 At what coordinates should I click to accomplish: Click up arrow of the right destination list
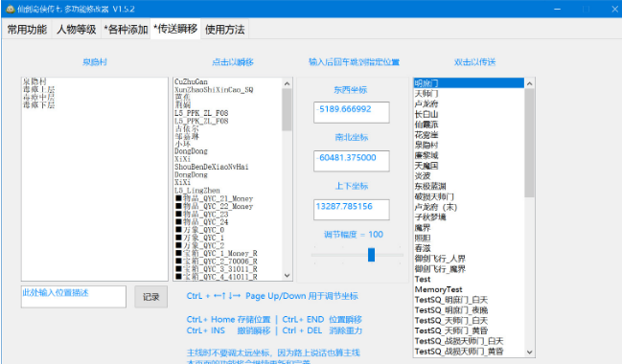click(x=529, y=83)
